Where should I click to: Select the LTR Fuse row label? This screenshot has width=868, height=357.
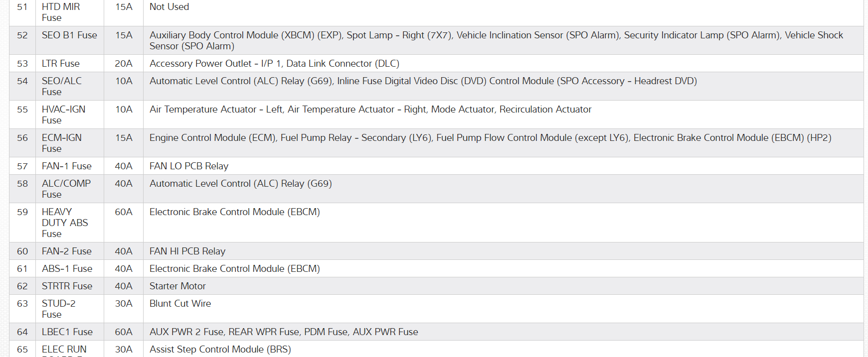pos(61,64)
